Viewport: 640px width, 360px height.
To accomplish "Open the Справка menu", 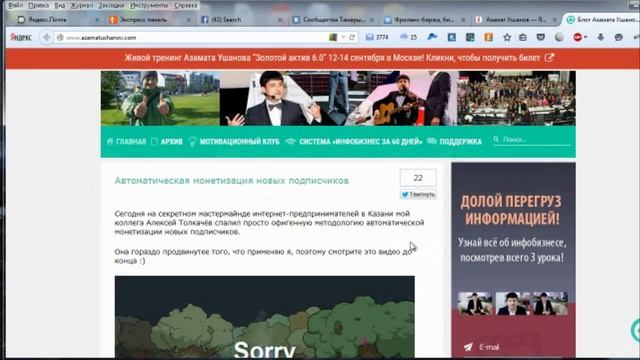I will (x=186, y=5).
